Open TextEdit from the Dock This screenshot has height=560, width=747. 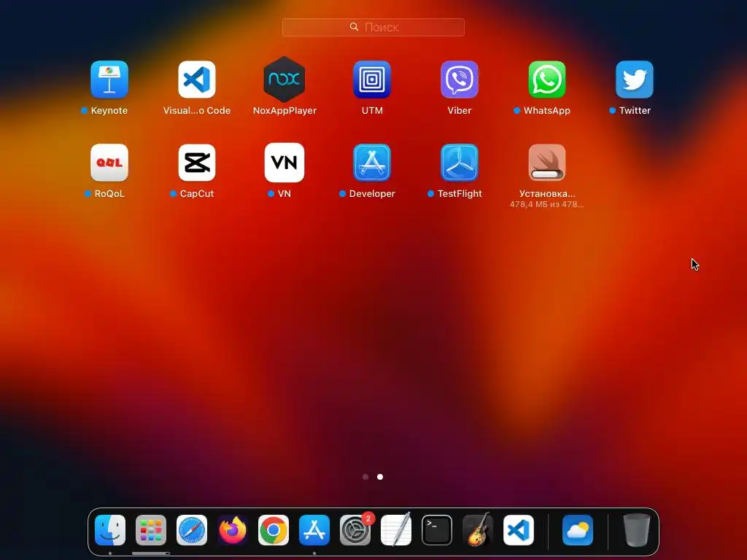click(396, 530)
